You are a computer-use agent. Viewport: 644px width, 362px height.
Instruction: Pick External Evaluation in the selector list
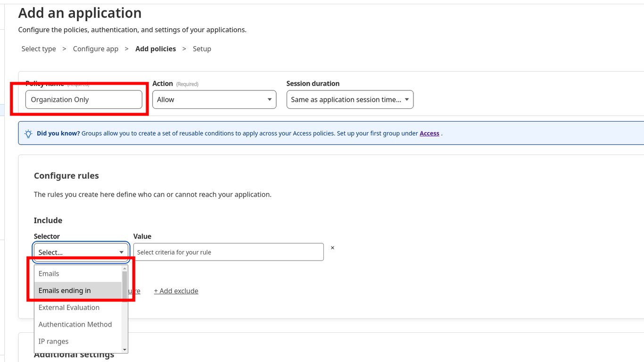point(69,307)
